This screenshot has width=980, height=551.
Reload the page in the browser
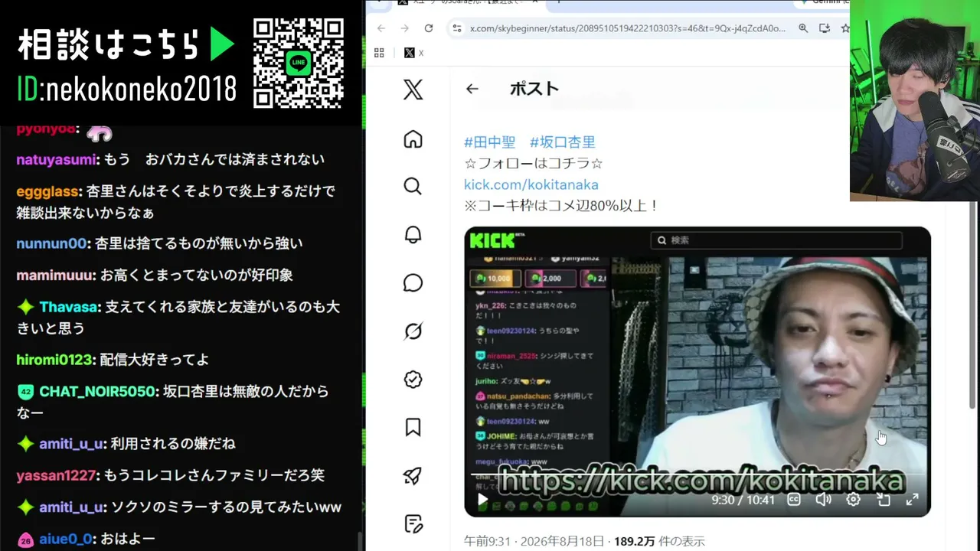point(429,28)
